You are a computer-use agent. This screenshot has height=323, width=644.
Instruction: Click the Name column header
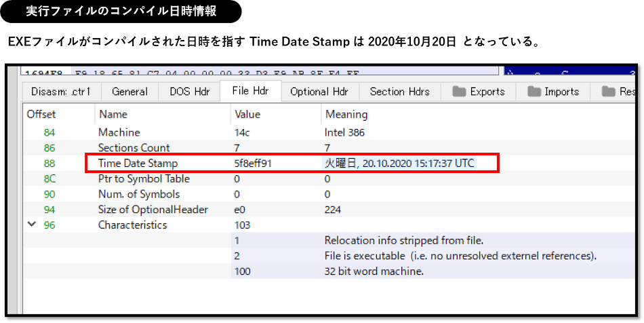113,114
